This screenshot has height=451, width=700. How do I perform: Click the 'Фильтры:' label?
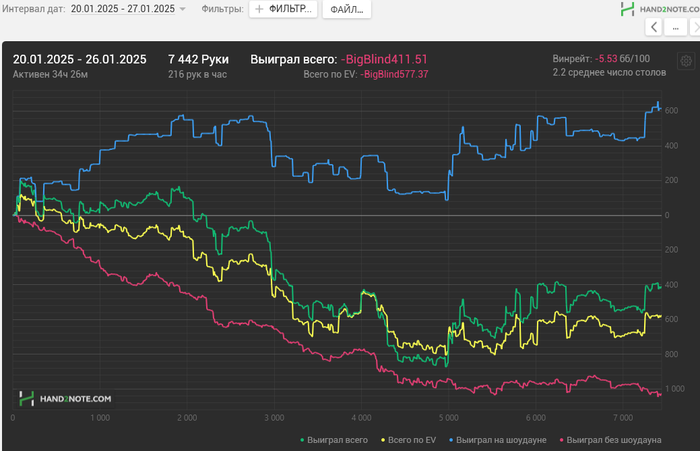click(x=221, y=9)
